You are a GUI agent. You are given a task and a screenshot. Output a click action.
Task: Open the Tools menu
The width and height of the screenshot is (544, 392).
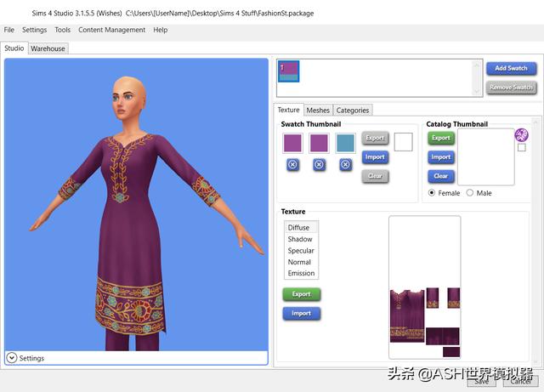tap(63, 30)
